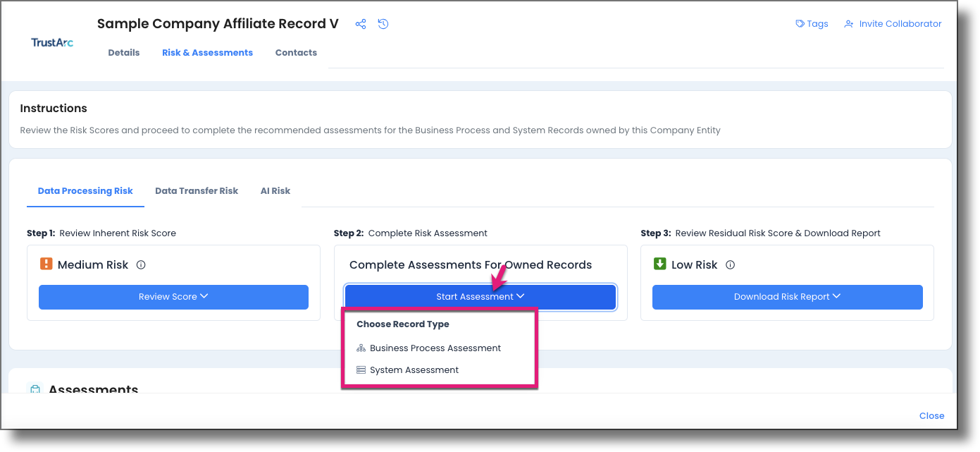Click the Choose Record Type heading
The width and height of the screenshot is (980, 452).
coord(403,324)
